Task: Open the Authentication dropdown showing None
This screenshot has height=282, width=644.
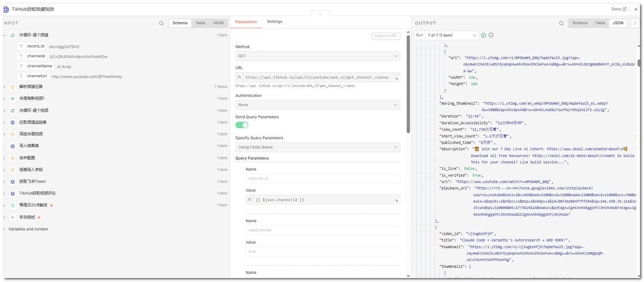Action: [x=318, y=105]
